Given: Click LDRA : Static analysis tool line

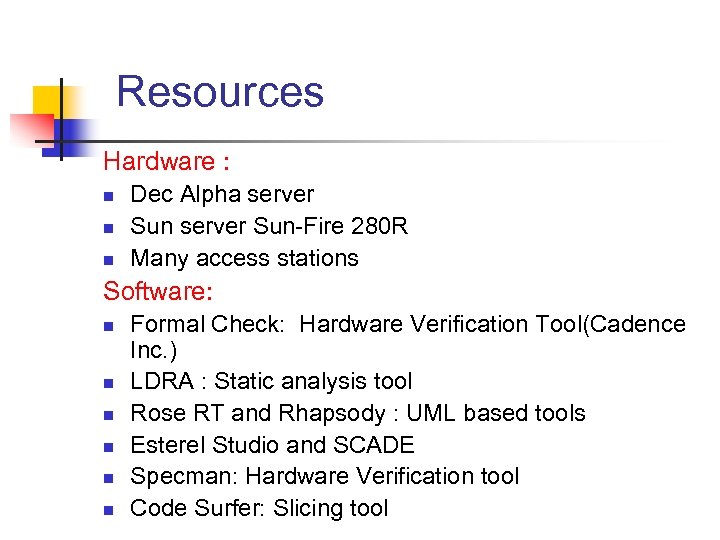Looking at the screenshot, I should pyautogui.click(x=271, y=381).
